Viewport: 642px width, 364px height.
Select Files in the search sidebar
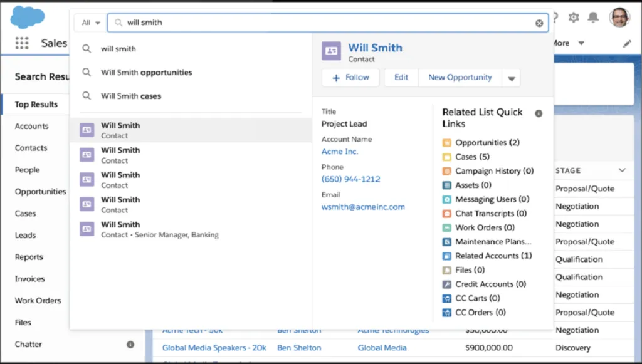pos(23,322)
